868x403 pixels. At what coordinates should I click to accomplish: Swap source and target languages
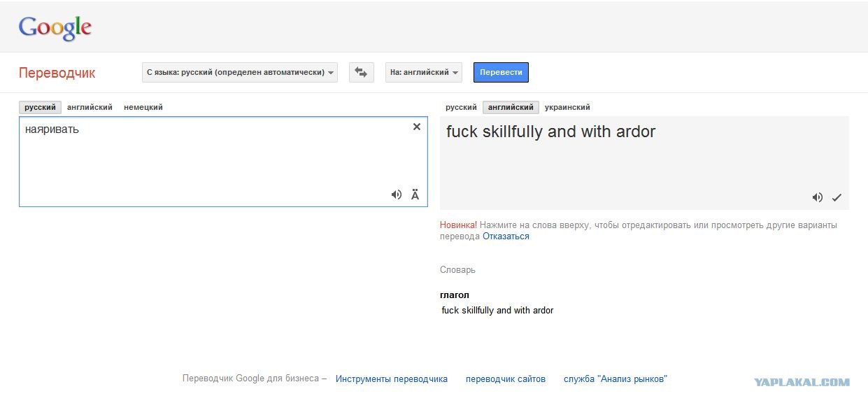361,72
